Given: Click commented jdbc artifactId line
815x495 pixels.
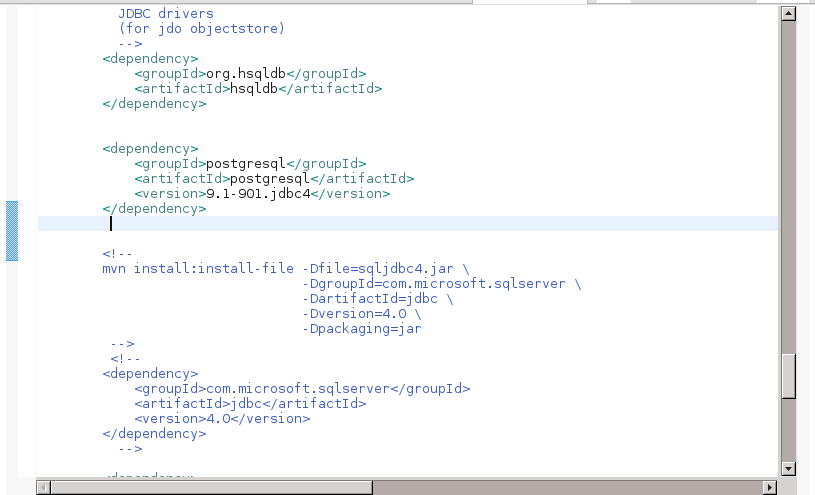Looking at the screenshot, I should coord(250,404).
